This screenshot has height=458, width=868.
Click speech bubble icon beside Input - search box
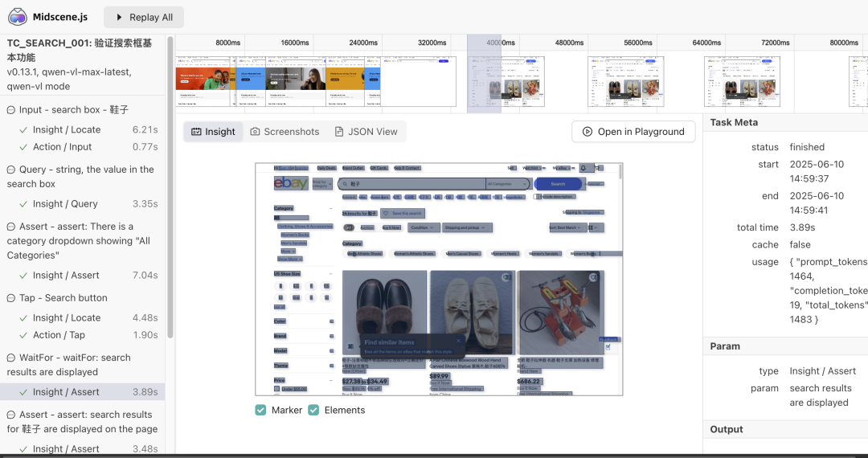click(11, 110)
